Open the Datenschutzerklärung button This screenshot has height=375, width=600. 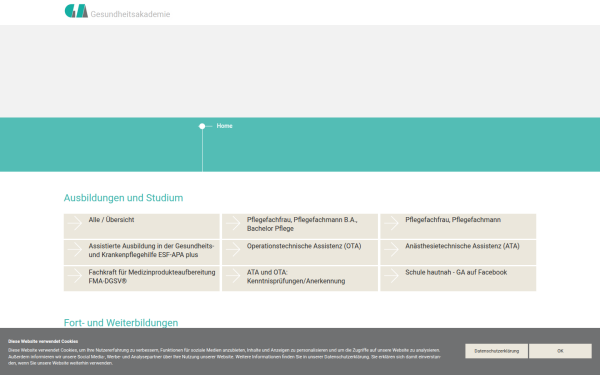pos(496,351)
